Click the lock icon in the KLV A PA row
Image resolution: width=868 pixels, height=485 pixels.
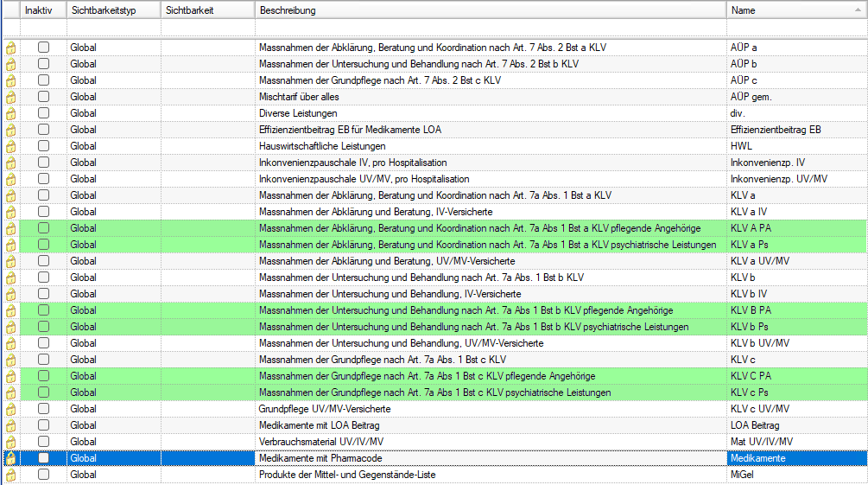tap(11, 229)
